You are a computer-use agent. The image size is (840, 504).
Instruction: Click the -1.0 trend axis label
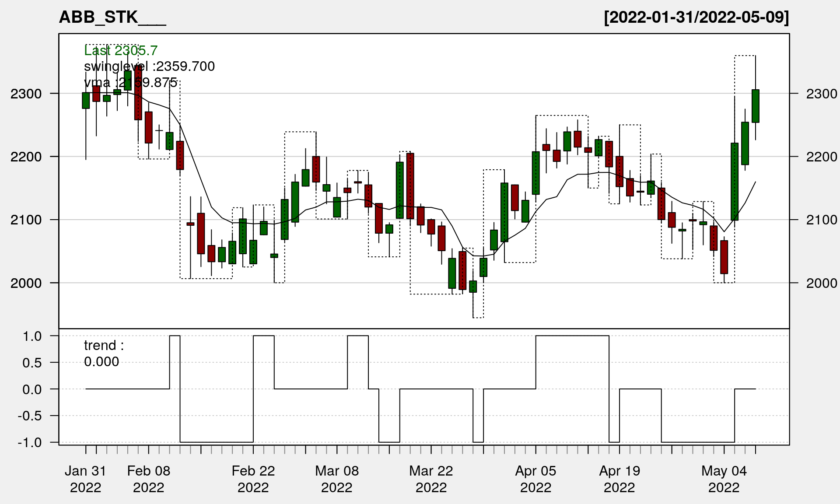point(30,442)
